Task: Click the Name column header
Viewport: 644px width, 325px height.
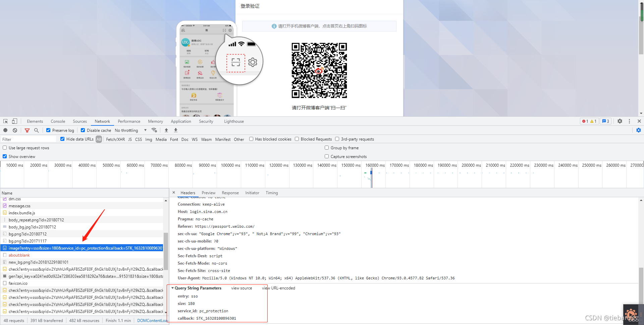Action: [x=84, y=193]
